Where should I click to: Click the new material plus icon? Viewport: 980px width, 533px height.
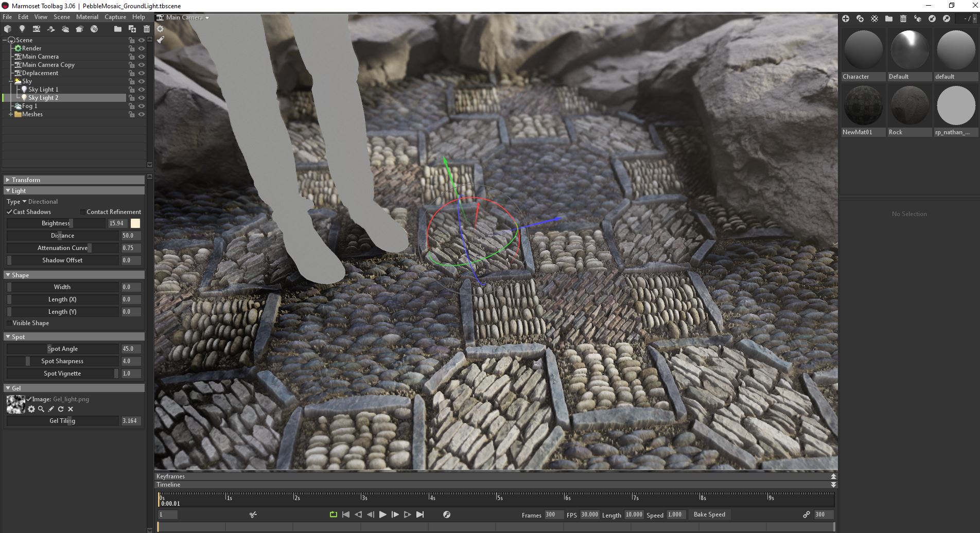click(845, 19)
